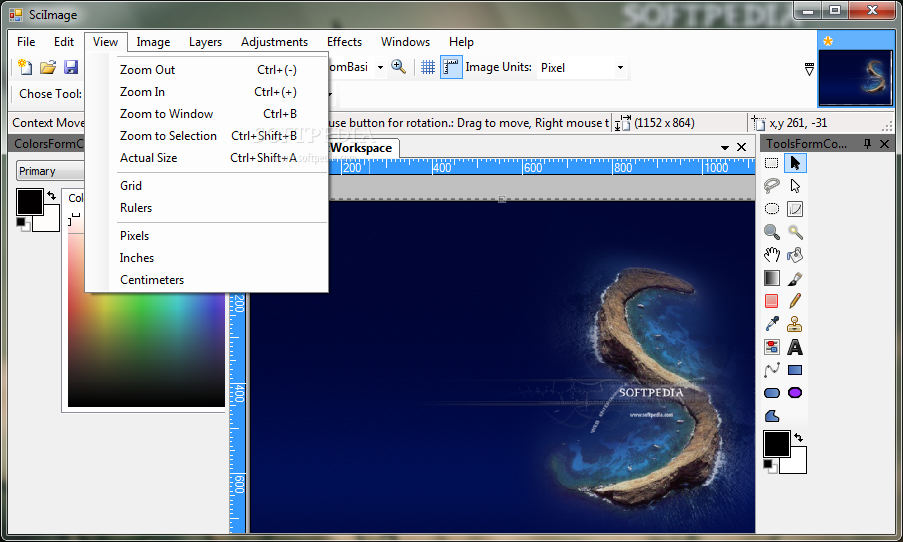Select the purple ellipse shape tool
903x542 pixels.
[x=795, y=393]
